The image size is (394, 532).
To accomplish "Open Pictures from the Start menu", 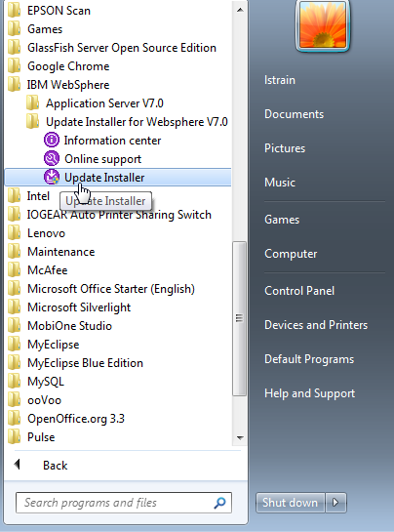I will click(x=285, y=148).
